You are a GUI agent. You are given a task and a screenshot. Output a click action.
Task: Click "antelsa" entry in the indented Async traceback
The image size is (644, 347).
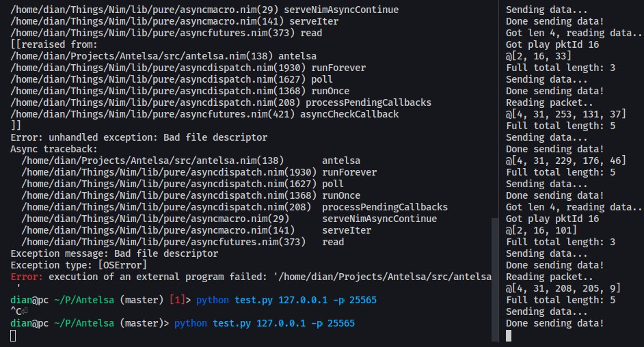[341, 161]
